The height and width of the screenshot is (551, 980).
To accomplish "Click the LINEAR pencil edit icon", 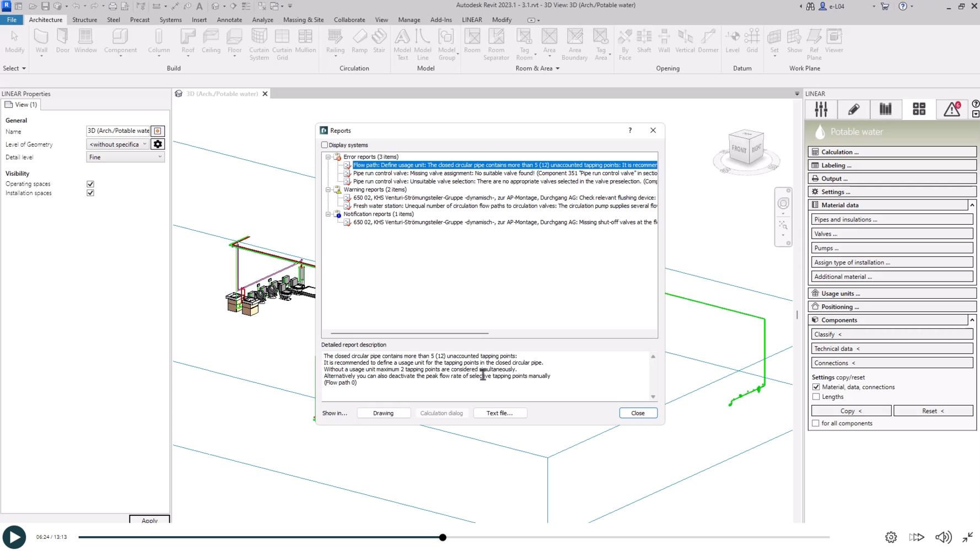I will (853, 109).
